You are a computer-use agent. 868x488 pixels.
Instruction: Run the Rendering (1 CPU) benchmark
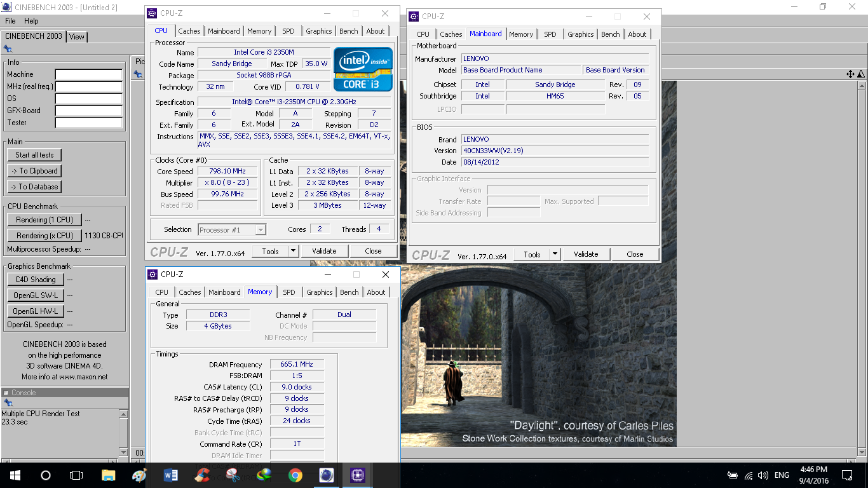[x=44, y=220]
